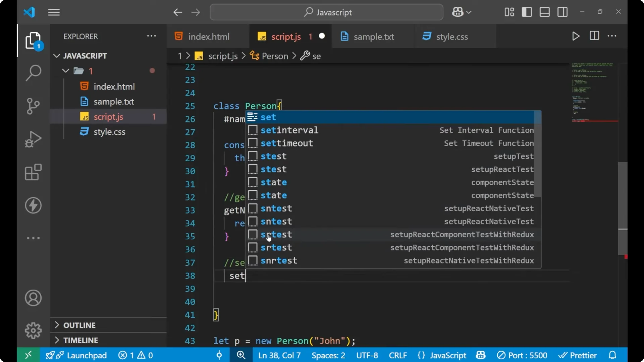The image size is (644, 362).
Task: Open the Source Control view
Action: point(33,106)
